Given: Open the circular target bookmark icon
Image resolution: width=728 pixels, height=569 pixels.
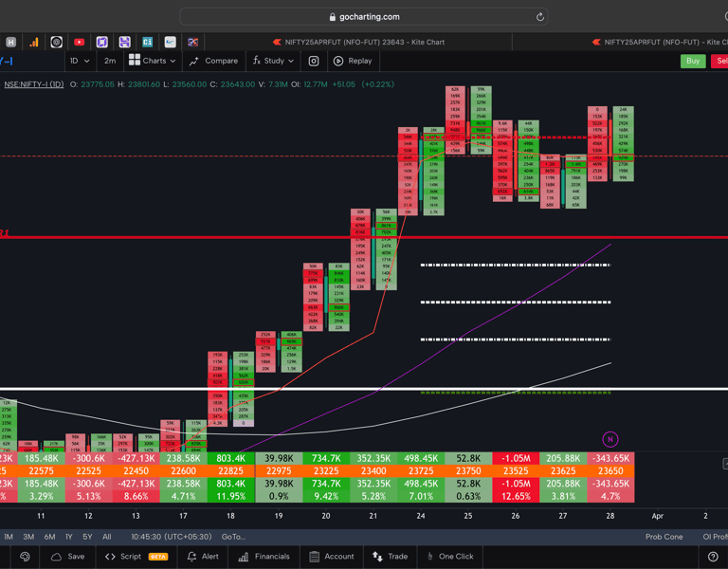Looking at the screenshot, I should (x=56, y=43).
